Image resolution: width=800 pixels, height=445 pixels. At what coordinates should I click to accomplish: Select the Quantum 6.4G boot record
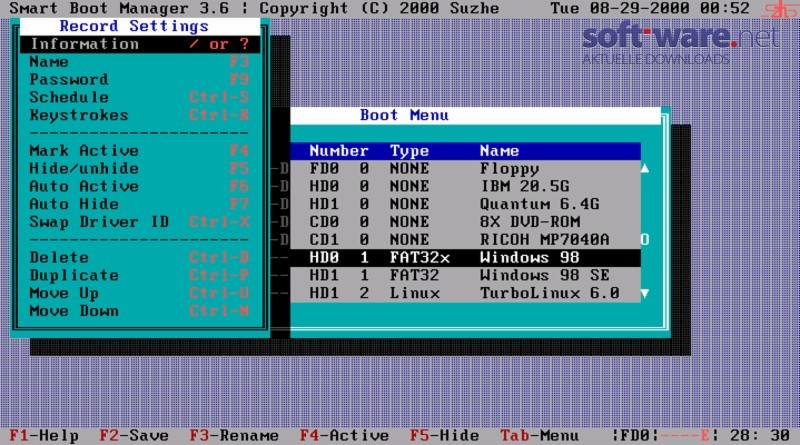(x=465, y=204)
